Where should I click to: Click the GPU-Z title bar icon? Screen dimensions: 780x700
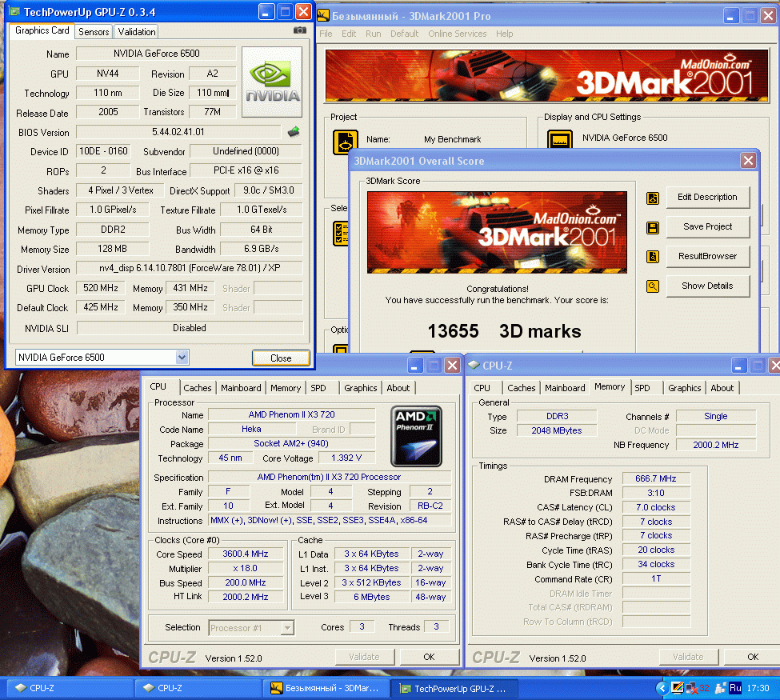[x=14, y=11]
